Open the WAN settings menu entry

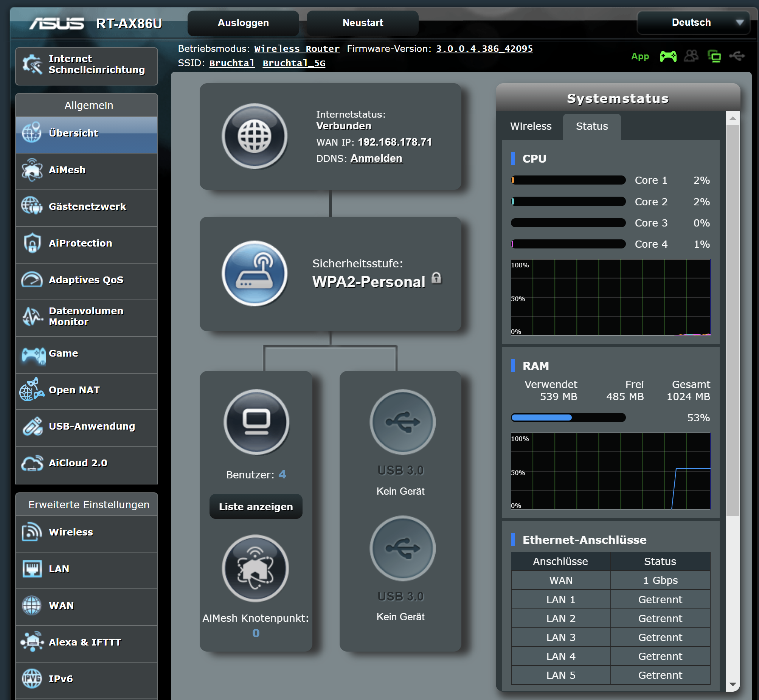[x=86, y=607]
